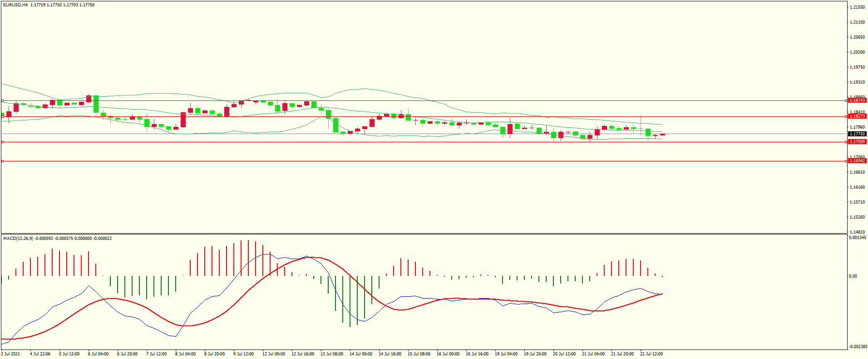Click left anchor square of 1.18743 line

pyautogui.click(x=2, y=100)
